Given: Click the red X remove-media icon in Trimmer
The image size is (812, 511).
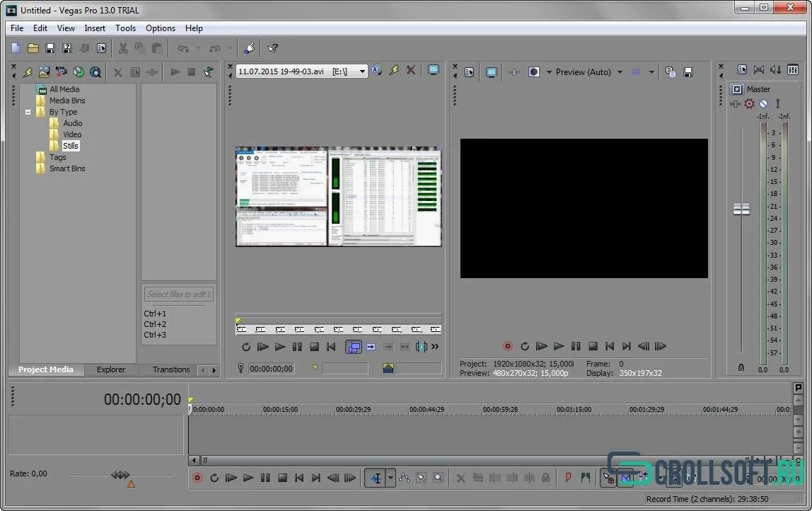Looking at the screenshot, I should tap(411, 70).
